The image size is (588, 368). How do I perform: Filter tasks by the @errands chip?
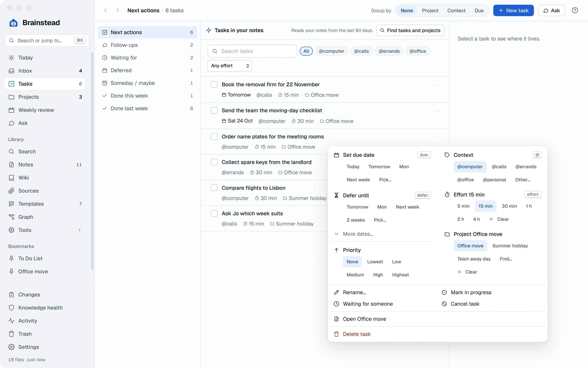pos(389,51)
